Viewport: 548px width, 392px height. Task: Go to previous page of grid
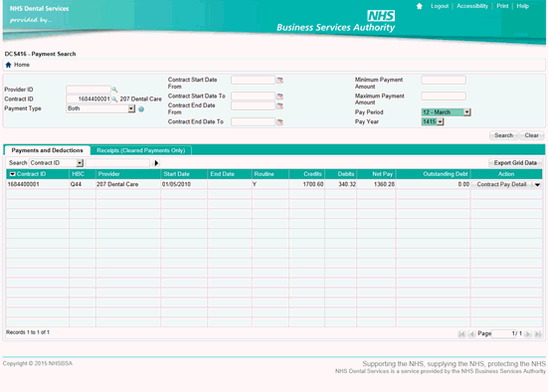point(471,334)
